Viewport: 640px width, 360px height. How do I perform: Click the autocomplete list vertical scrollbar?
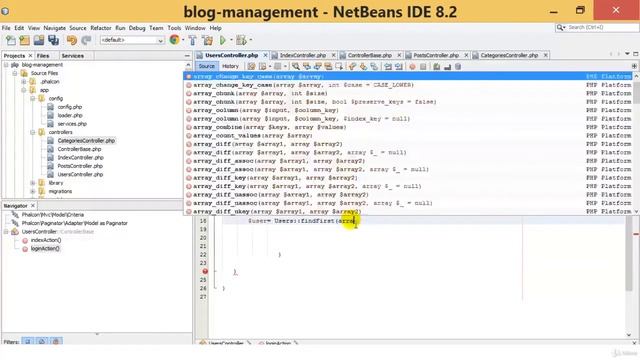pyautogui.click(x=636, y=144)
